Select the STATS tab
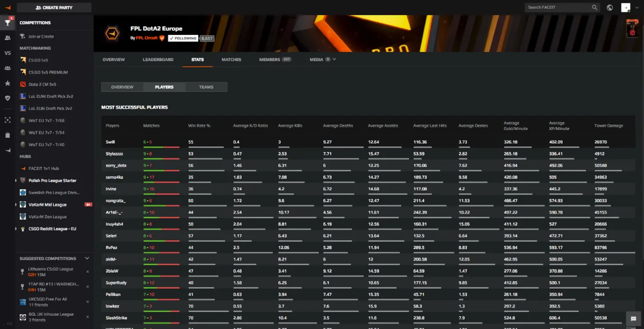644x329 pixels. (x=197, y=60)
